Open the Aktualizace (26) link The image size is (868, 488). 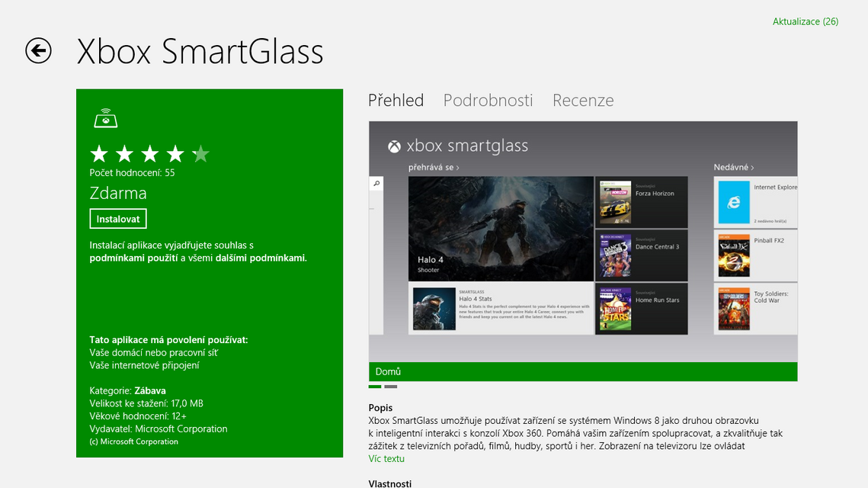click(805, 21)
